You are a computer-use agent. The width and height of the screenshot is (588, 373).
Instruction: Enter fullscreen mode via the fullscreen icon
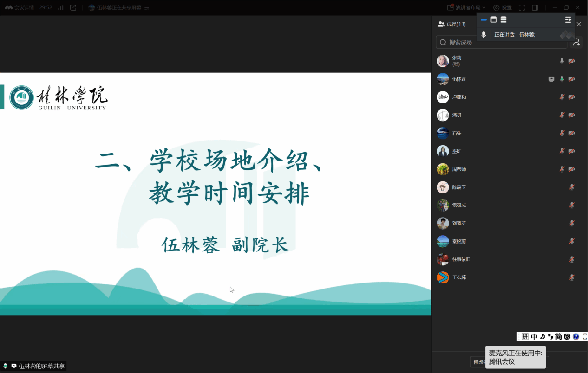point(522,7)
